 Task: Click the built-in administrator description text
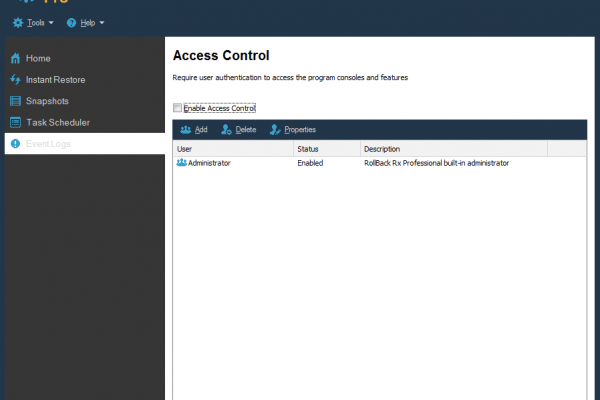[437, 163]
